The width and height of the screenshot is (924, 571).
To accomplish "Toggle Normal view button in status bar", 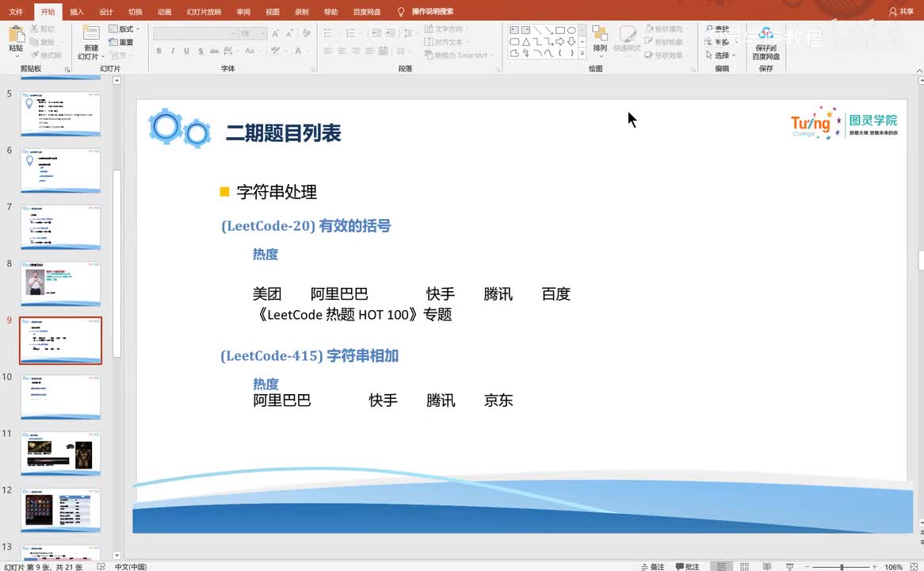I will pyautogui.click(x=721, y=566).
